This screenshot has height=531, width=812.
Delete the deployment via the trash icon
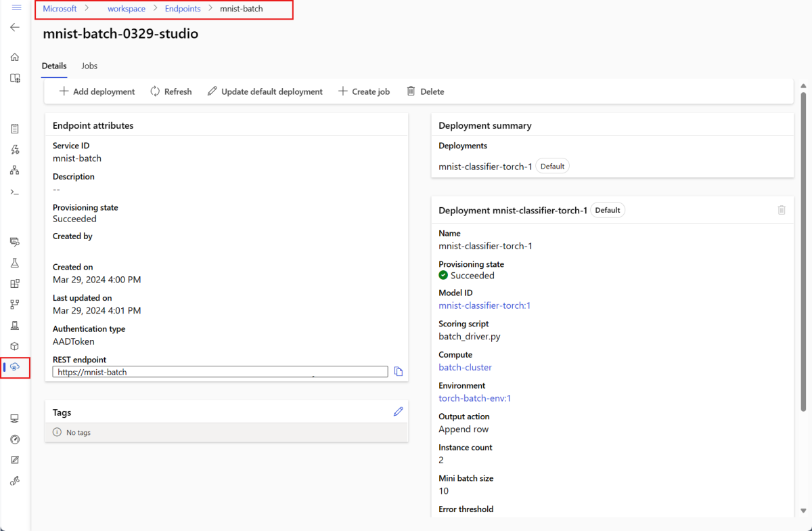[782, 210]
